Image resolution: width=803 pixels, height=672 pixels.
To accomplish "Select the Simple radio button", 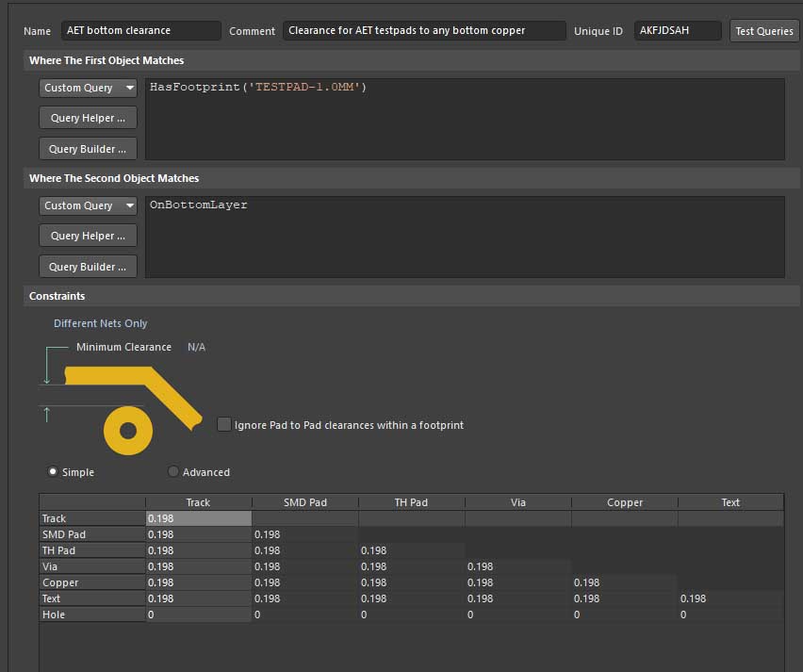I will tap(53, 472).
